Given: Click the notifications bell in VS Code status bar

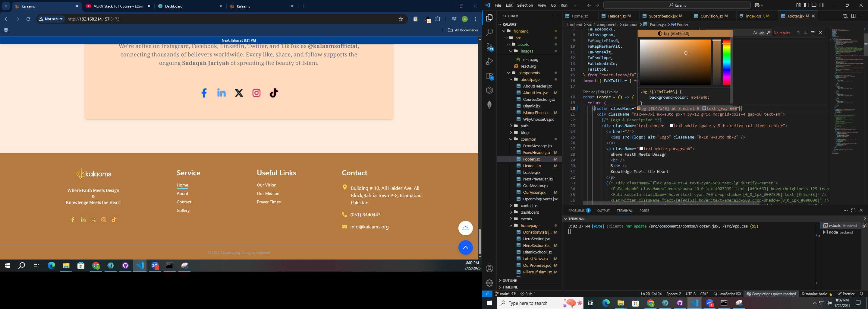Looking at the screenshot, I should pos(861,294).
